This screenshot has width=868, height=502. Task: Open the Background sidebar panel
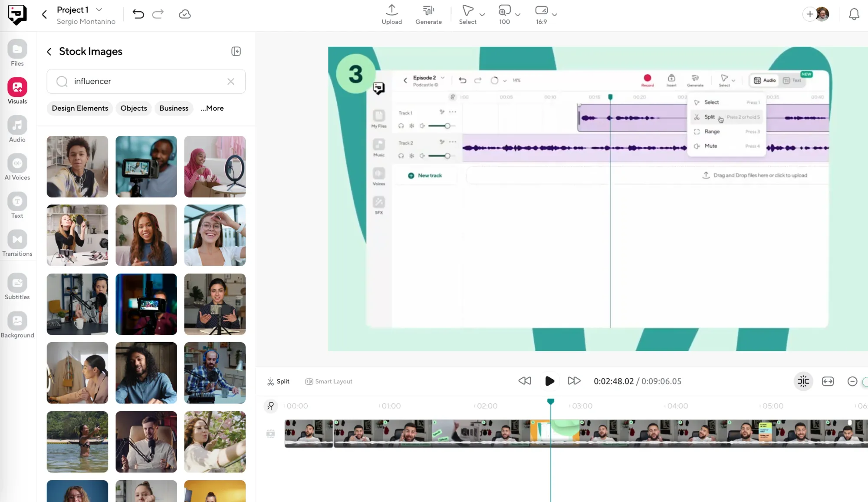click(x=17, y=325)
